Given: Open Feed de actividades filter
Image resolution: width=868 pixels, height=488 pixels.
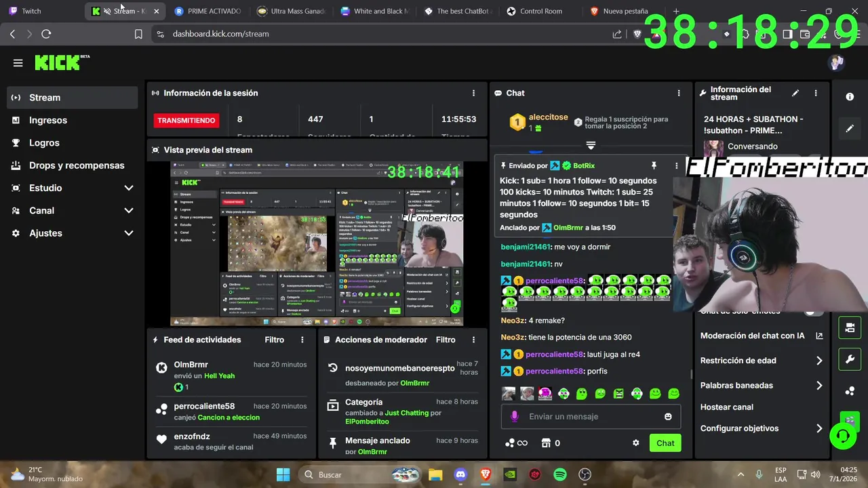Looking at the screenshot, I should [x=275, y=340].
